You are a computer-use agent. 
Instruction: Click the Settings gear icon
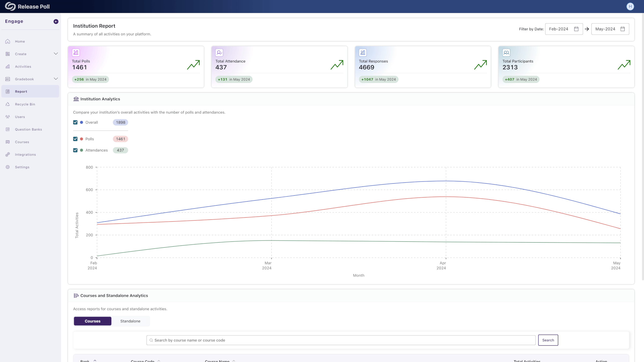[x=8, y=167]
